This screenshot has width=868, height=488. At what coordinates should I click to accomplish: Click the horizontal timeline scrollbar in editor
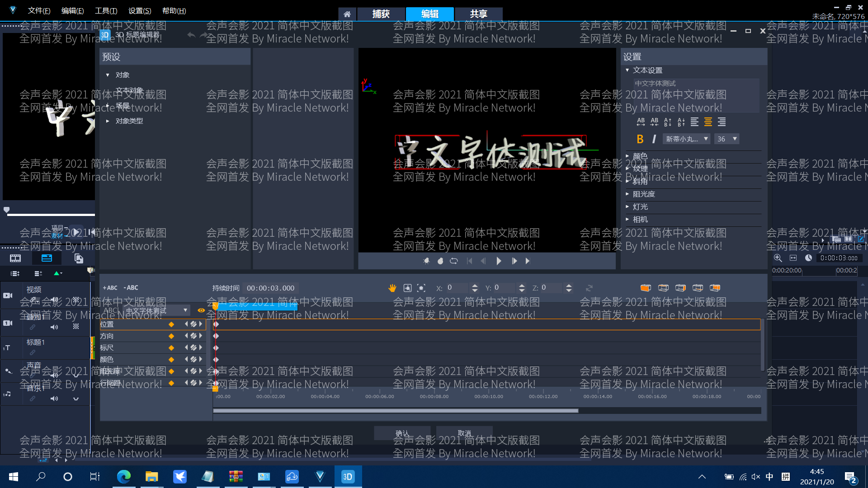(x=396, y=411)
